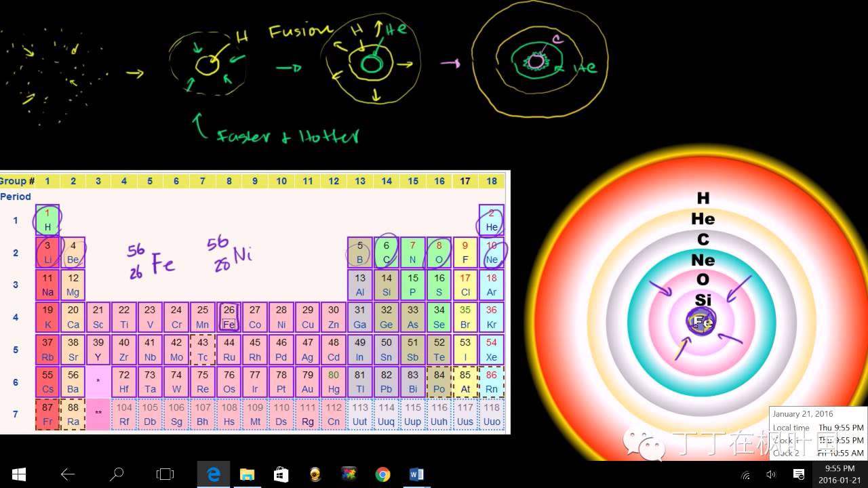Click helium cell "2 He" in table
The image size is (868, 488).
(492, 220)
